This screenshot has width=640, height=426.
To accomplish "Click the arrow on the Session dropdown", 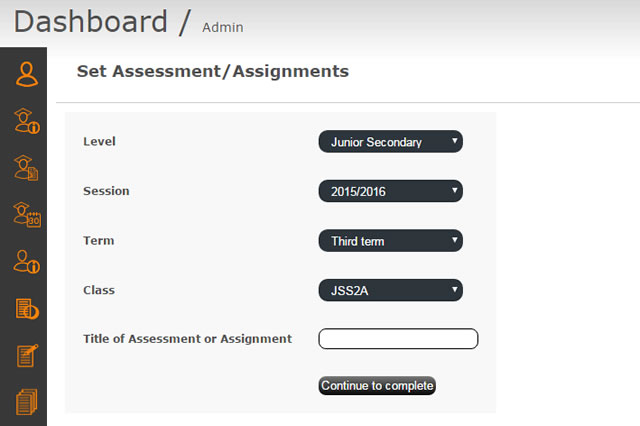I will click(454, 190).
